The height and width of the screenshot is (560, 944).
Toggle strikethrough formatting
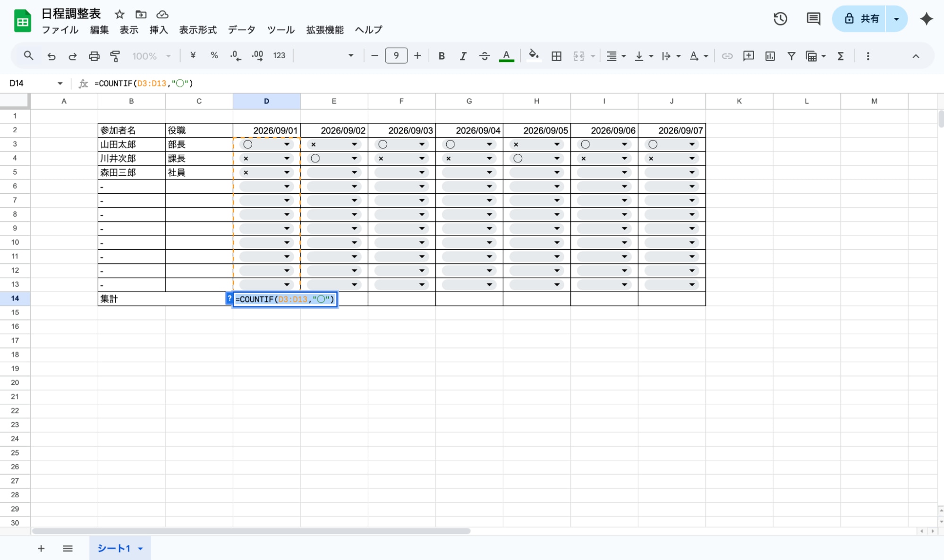pos(484,56)
